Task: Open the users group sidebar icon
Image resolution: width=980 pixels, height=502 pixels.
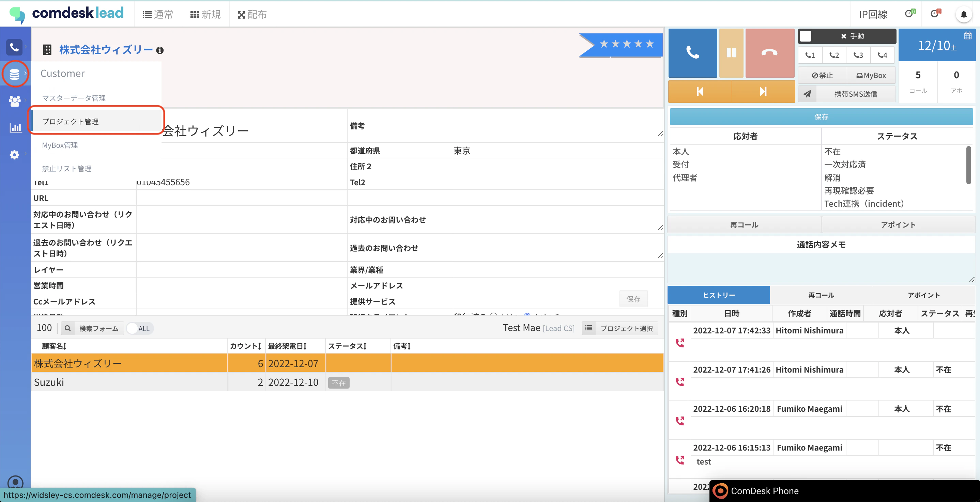Action: [x=14, y=101]
